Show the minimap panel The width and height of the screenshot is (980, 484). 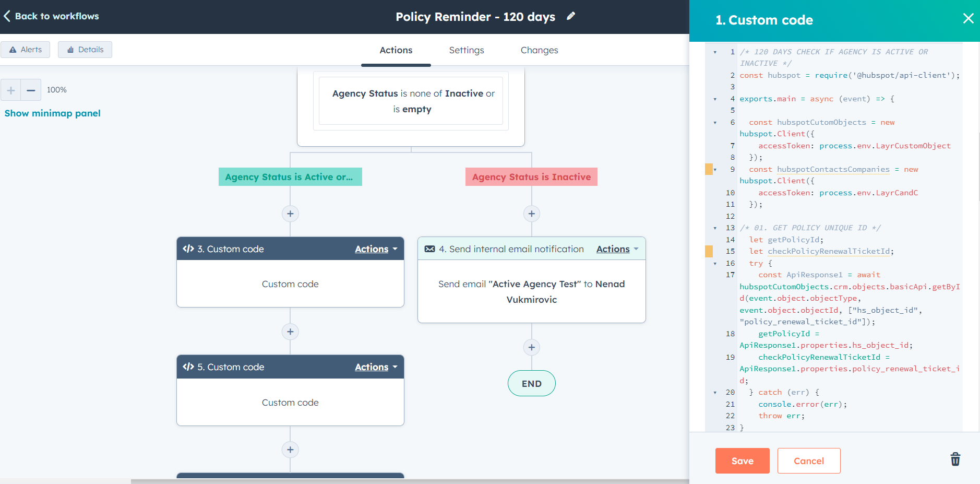53,113
